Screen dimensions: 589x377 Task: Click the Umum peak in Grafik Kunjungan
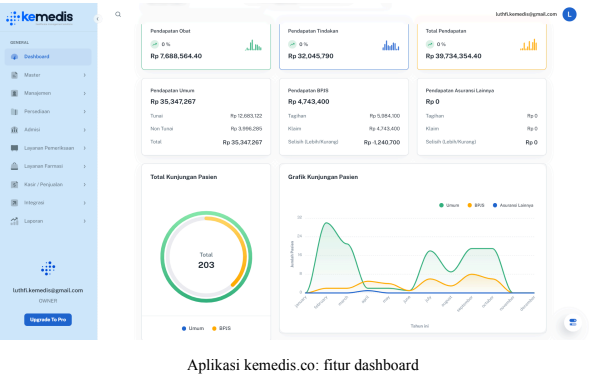[x=327, y=223]
